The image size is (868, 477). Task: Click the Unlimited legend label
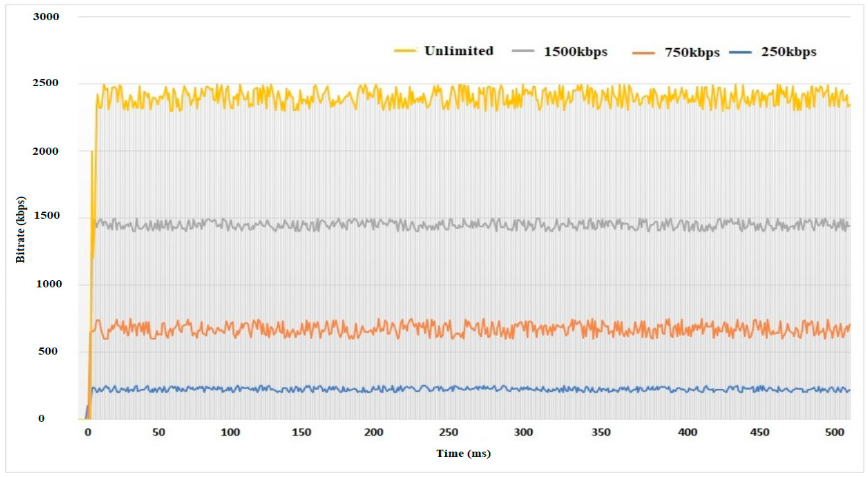coord(458,51)
